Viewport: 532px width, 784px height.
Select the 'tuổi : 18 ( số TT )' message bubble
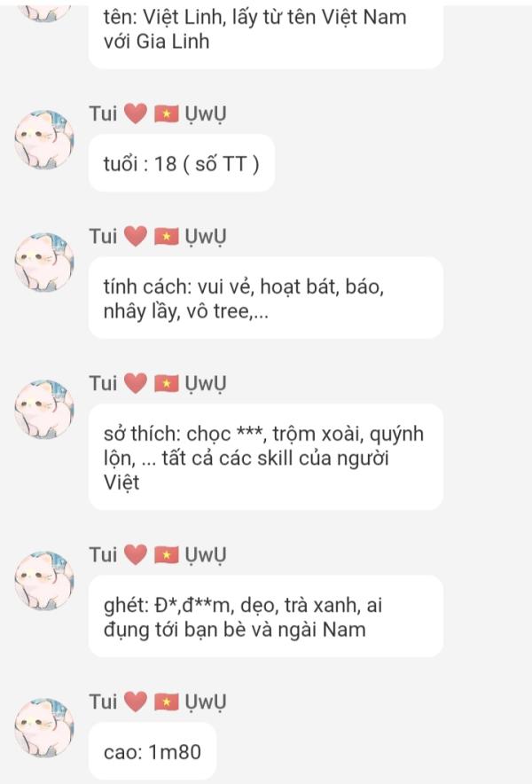point(182,163)
